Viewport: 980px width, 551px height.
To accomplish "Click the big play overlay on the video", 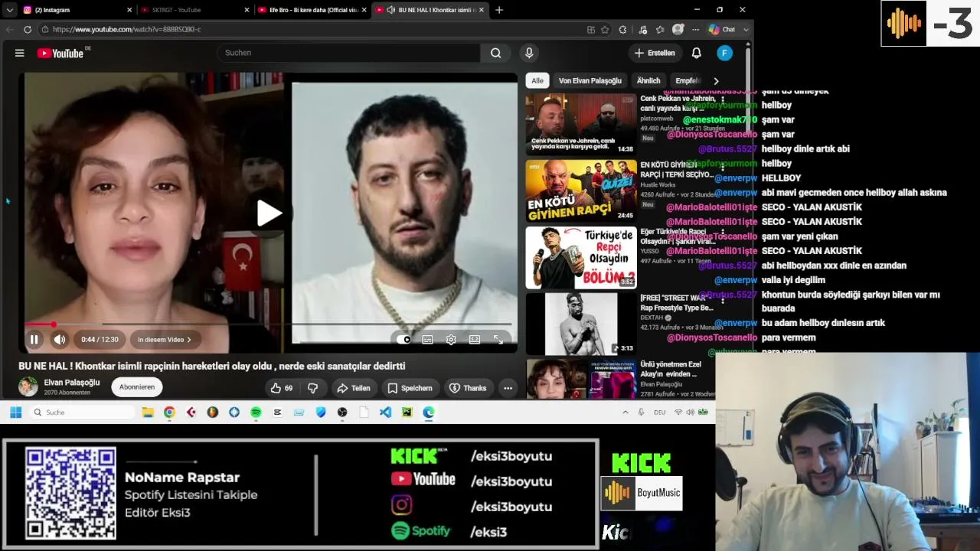I will point(268,213).
